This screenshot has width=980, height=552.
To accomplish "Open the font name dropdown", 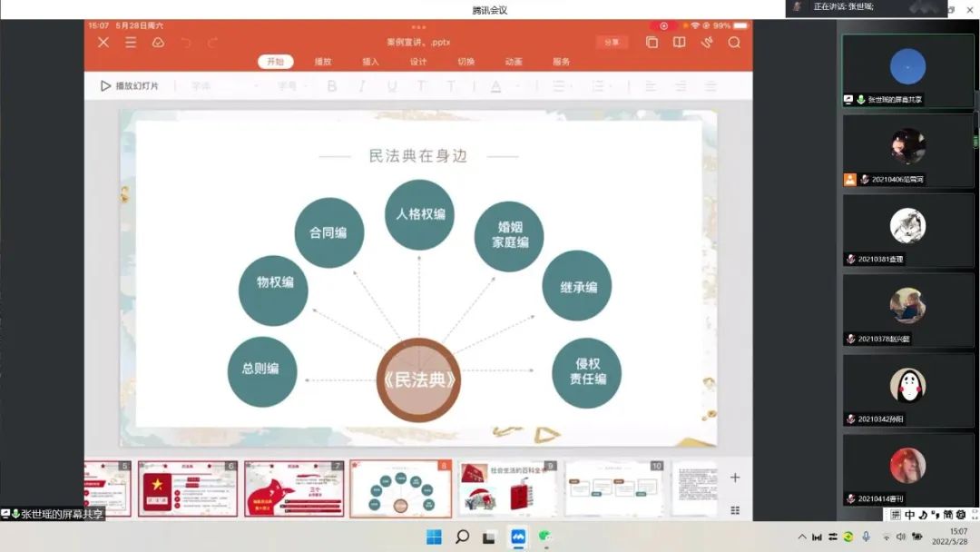I will [x=222, y=86].
